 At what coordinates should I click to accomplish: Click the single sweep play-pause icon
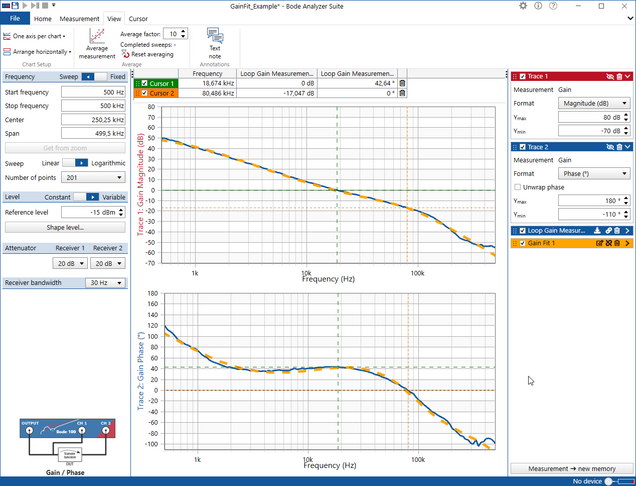point(35,5)
